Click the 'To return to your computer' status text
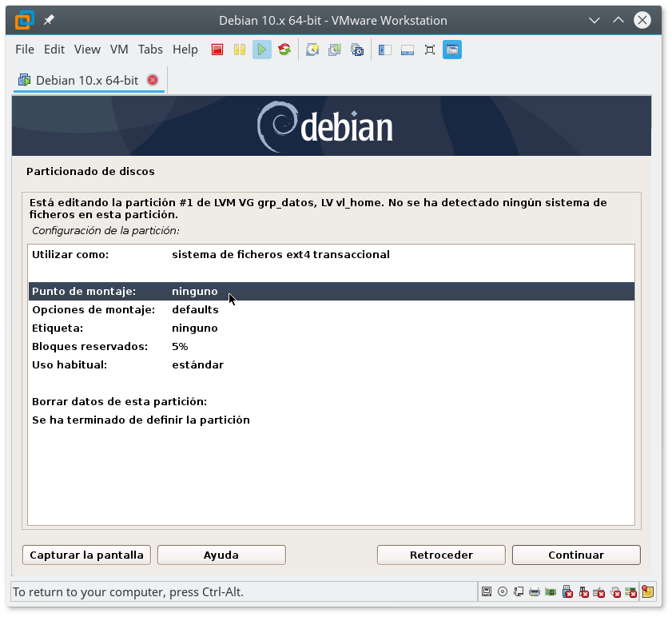 pos(128,592)
